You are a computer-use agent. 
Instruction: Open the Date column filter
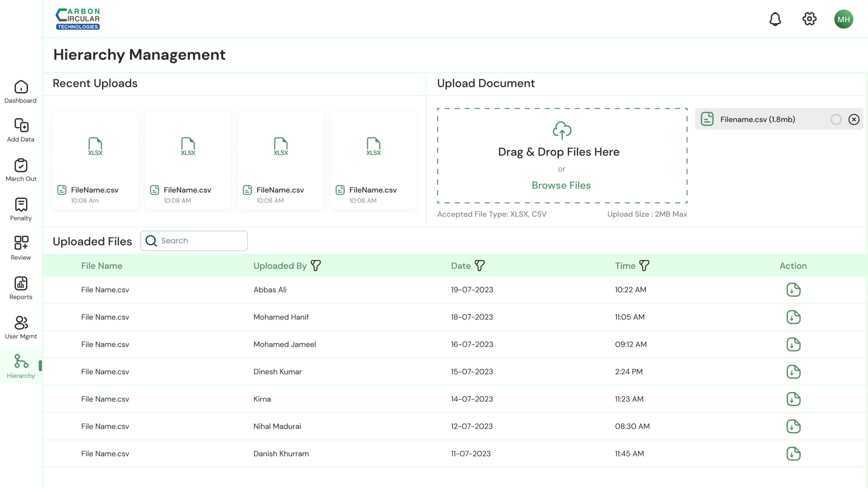coord(479,266)
